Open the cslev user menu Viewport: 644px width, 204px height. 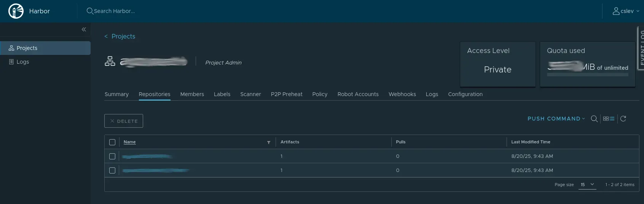click(x=626, y=11)
